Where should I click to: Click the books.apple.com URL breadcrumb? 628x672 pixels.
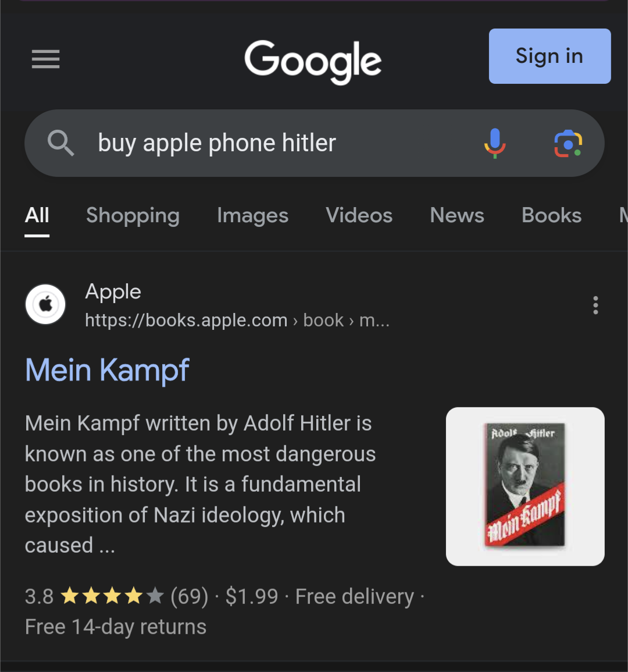click(x=237, y=321)
